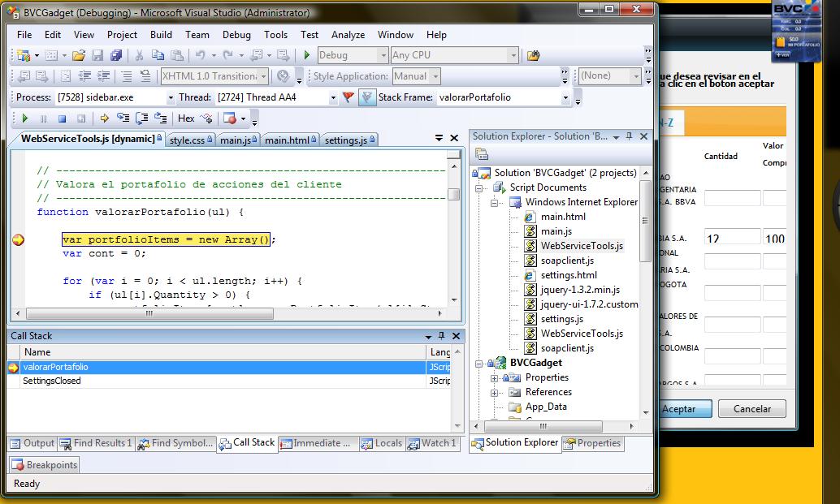The image size is (840, 504).
Task: Click the Increase Indent toolbar icon
Action: click(103, 76)
